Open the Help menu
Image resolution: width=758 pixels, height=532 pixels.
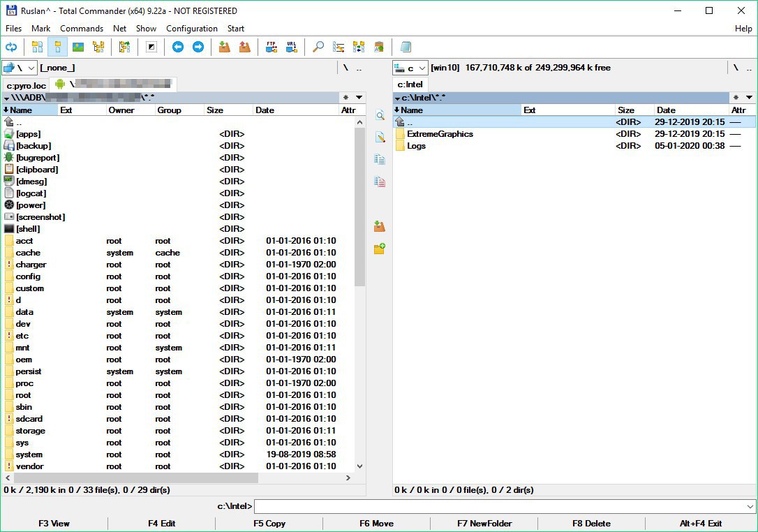743,29
